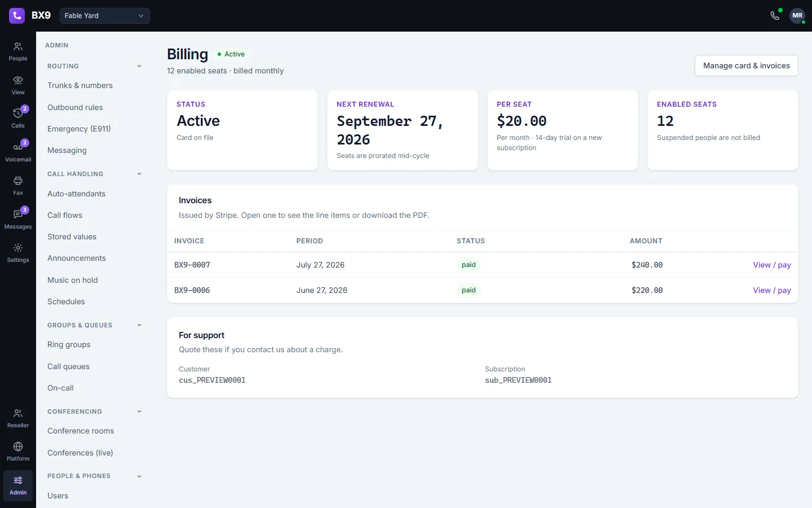Click the Invoice column header
The image size is (812, 508).
coord(189,241)
